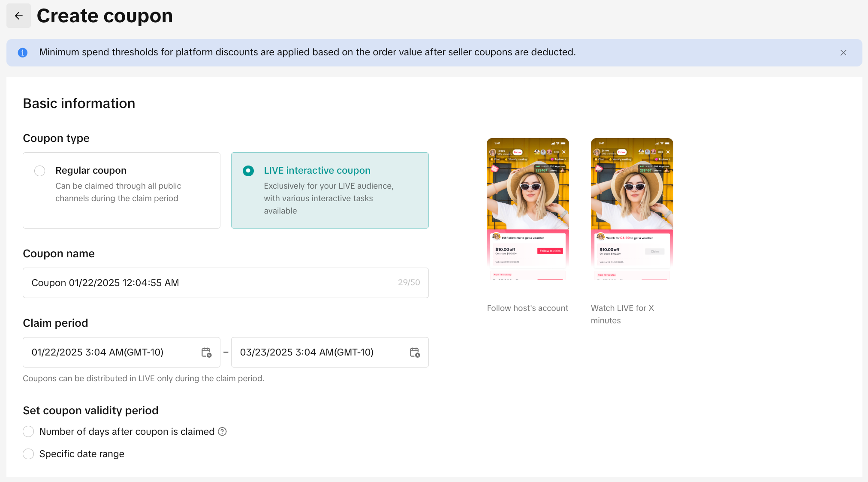
Task: Click the Coupon name text field
Action: (210, 283)
